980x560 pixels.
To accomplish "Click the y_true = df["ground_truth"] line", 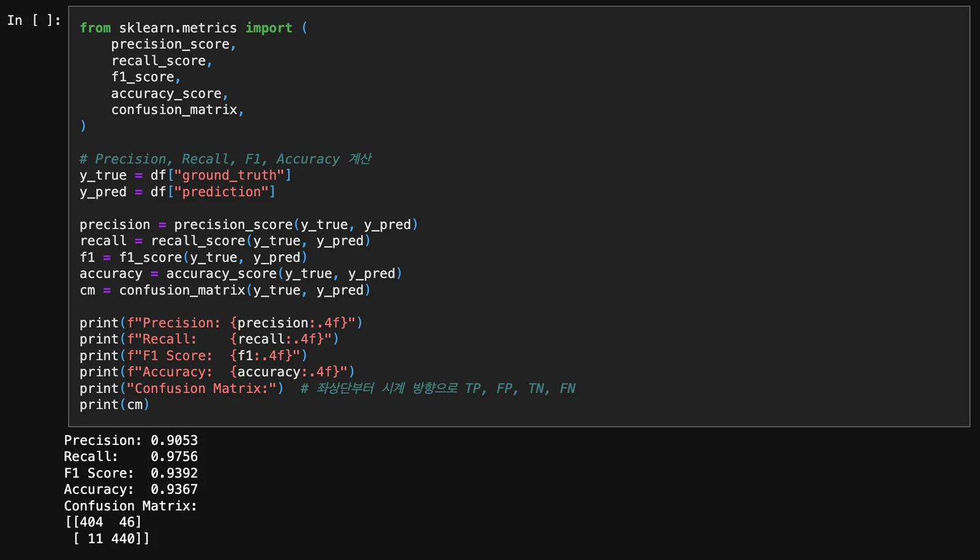I will tap(186, 175).
